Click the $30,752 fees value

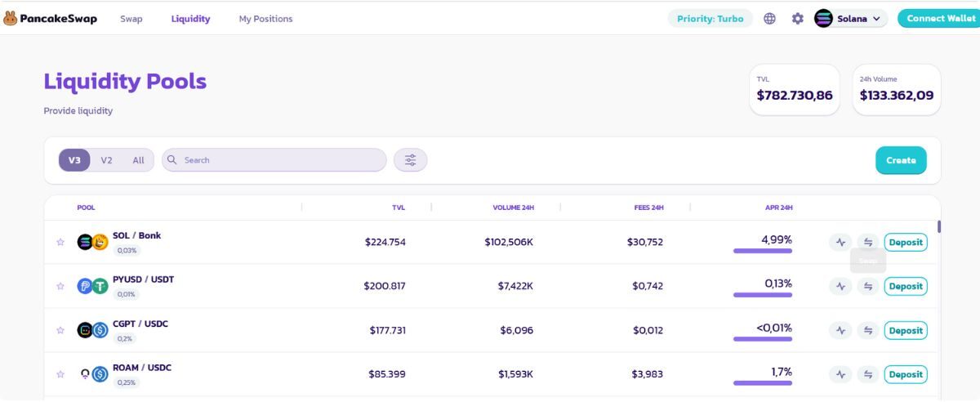645,242
